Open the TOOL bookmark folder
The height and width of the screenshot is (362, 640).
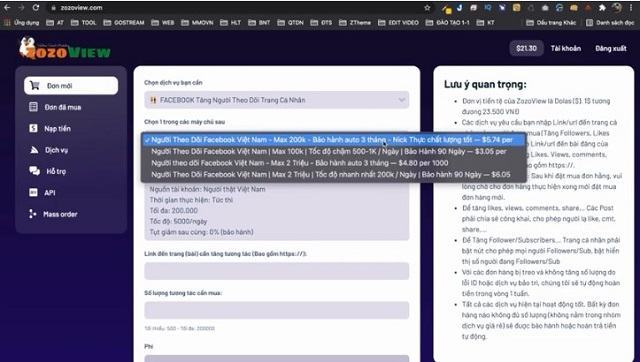pos(84,22)
